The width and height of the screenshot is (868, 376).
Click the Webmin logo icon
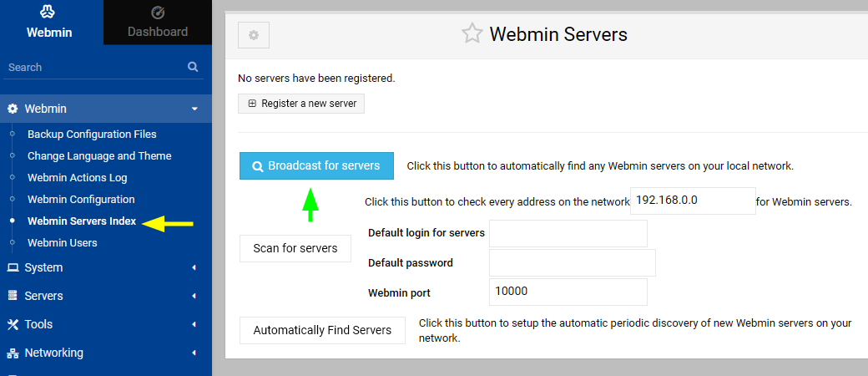pyautogui.click(x=48, y=11)
